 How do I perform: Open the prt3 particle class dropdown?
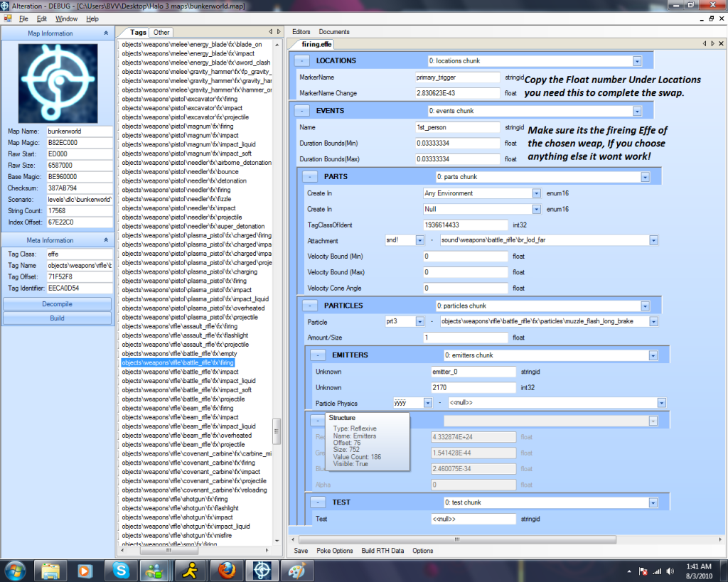pos(419,322)
